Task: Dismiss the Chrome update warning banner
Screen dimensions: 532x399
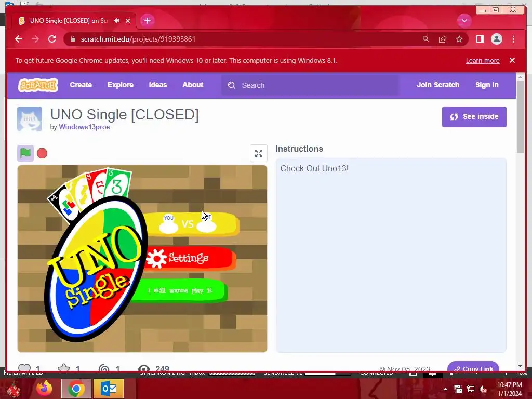Action: point(512,60)
